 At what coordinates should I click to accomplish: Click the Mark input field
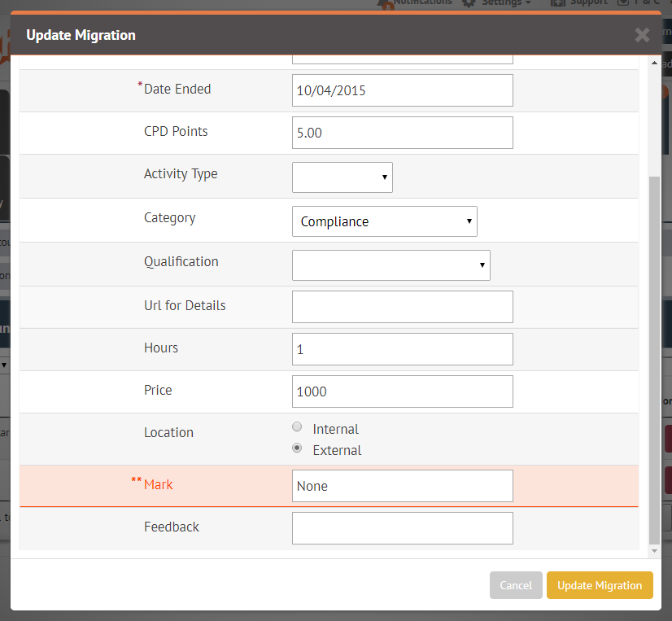[x=403, y=486]
